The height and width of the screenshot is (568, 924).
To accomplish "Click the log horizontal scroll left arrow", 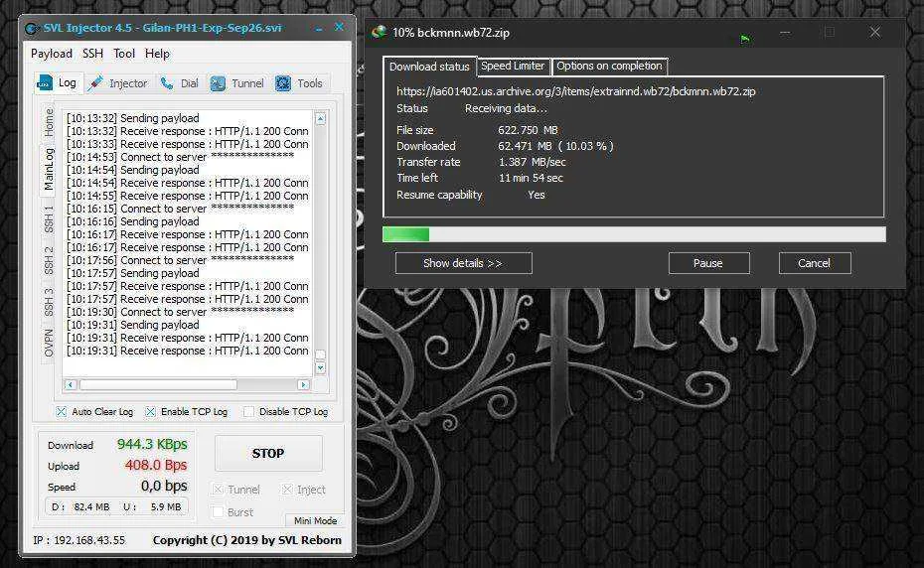I will click(x=71, y=384).
